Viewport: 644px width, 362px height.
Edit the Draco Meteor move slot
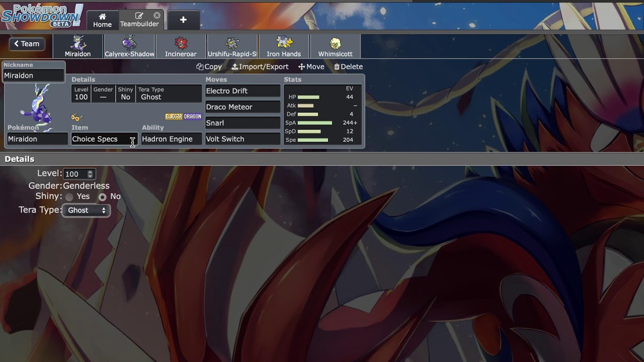click(243, 107)
